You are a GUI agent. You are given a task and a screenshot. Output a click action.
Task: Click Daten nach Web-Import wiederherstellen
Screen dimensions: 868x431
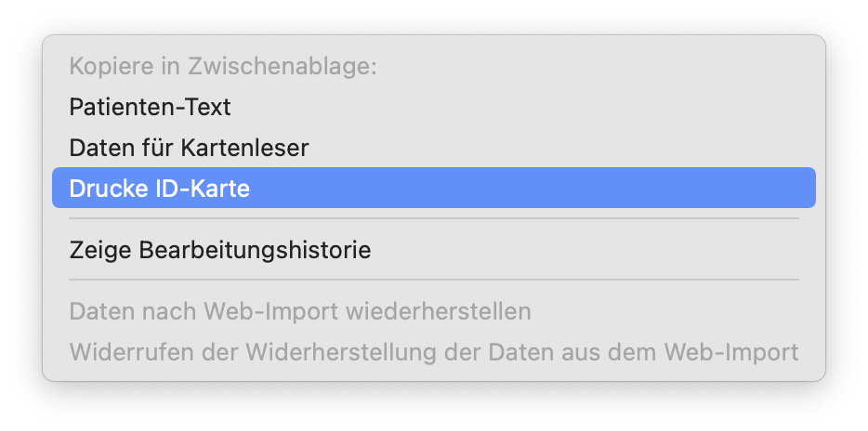click(x=299, y=310)
